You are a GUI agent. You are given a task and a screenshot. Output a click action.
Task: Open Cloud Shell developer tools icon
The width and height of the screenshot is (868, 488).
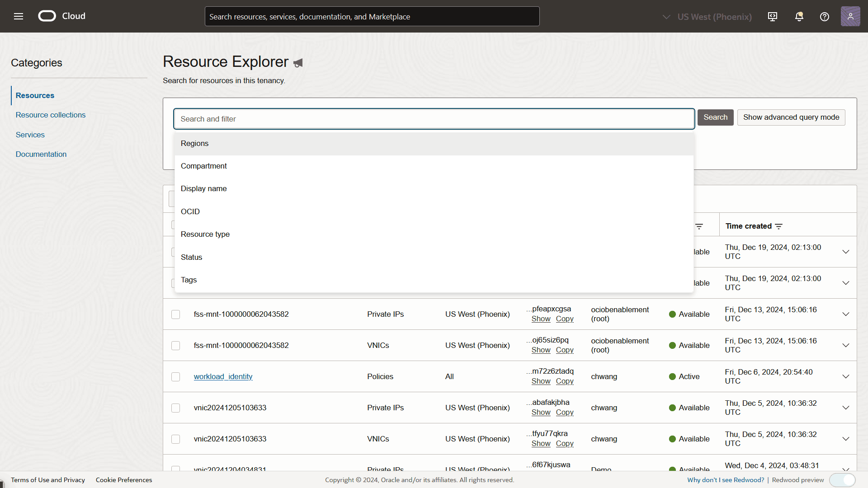(773, 17)
